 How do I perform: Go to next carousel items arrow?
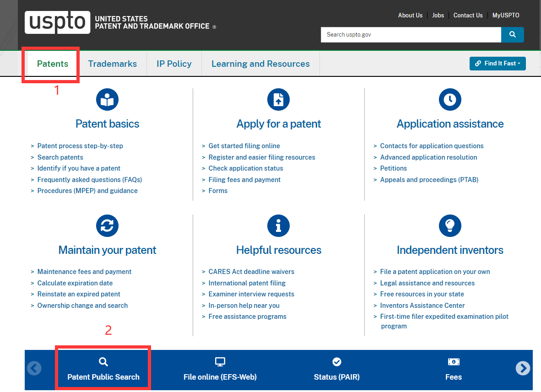(523, 368)
